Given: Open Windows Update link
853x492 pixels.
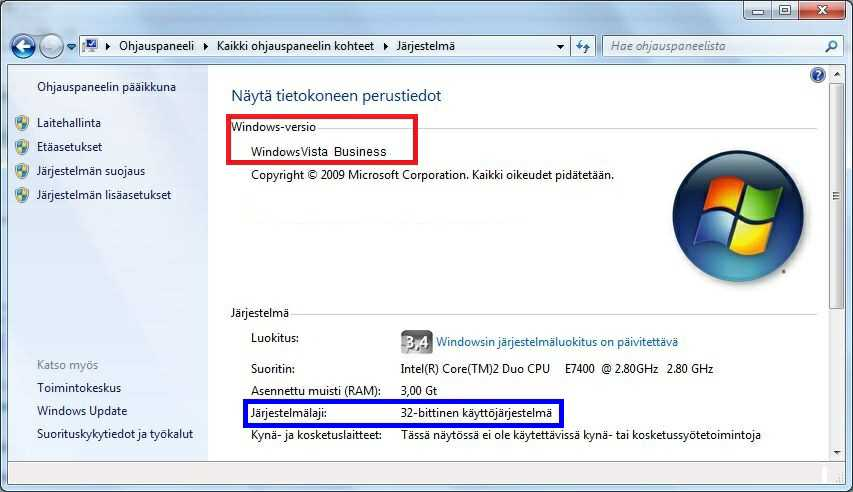Looking at the screenshot, I should [x=82, y=411].
